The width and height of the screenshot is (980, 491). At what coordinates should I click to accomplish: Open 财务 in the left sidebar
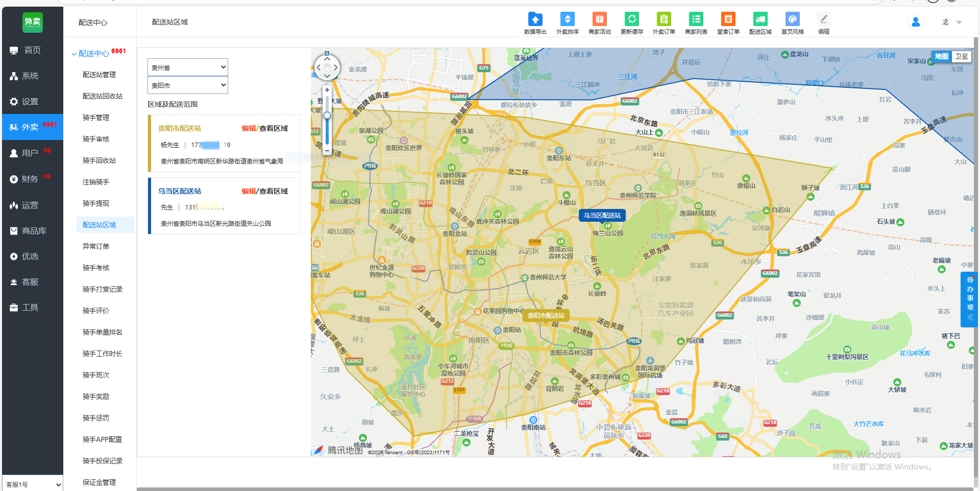(x=30, y=179)
